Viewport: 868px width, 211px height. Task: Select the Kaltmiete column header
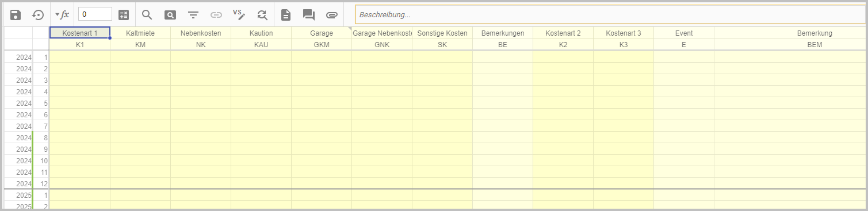tap(140, 33)
